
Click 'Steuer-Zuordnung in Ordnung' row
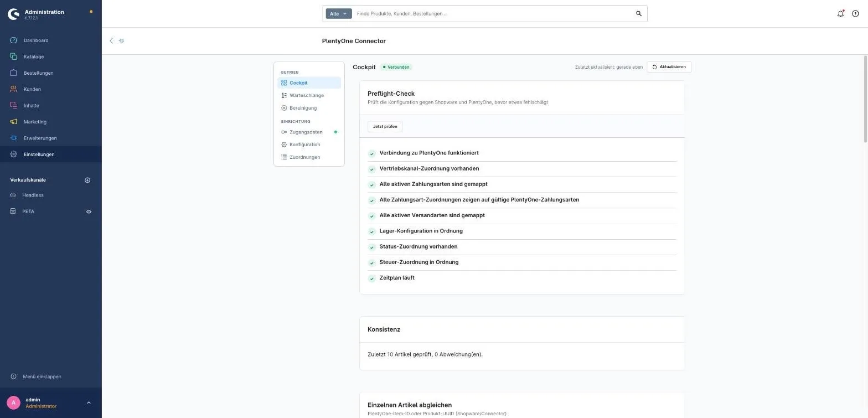522,262
